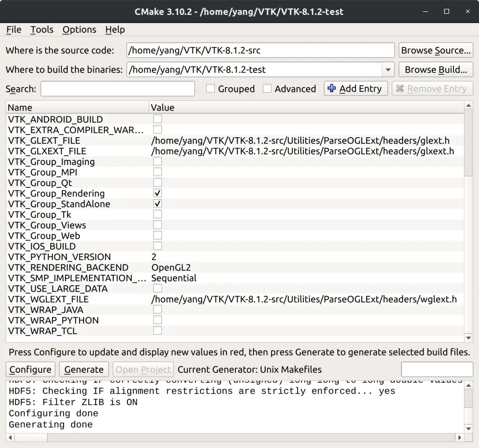479x448 pixels.
Task: Click the variable list scroll up arrow
Action: [468, 105]
